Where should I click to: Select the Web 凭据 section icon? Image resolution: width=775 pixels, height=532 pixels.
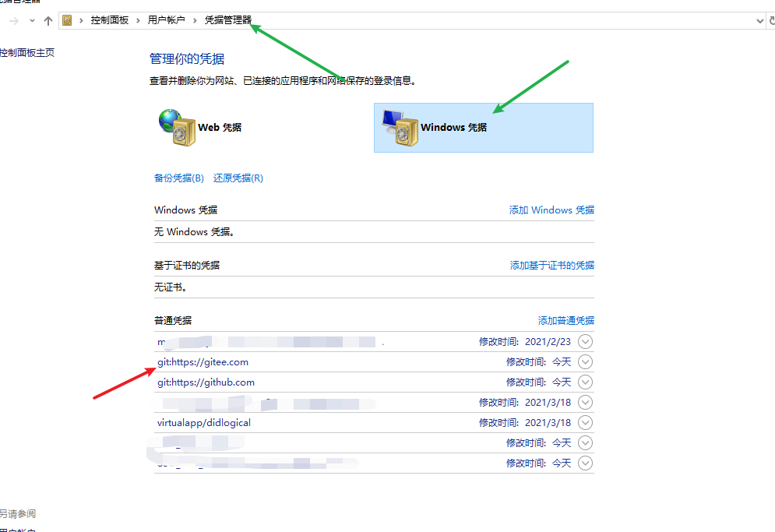(x=176, y=127)
